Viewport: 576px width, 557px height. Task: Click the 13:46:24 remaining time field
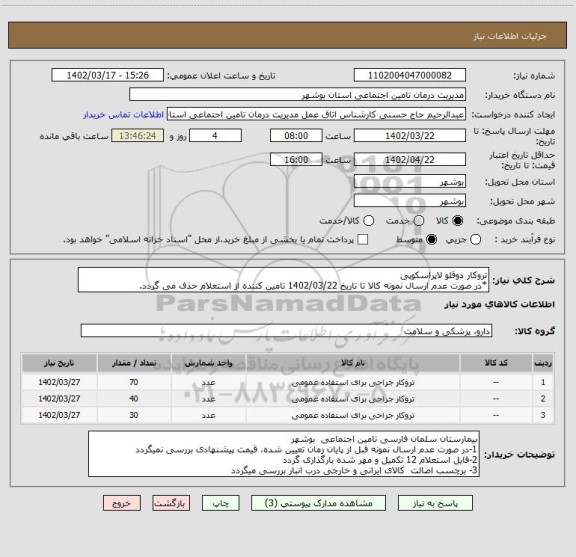pyautogui.click(x=138, y=136)
